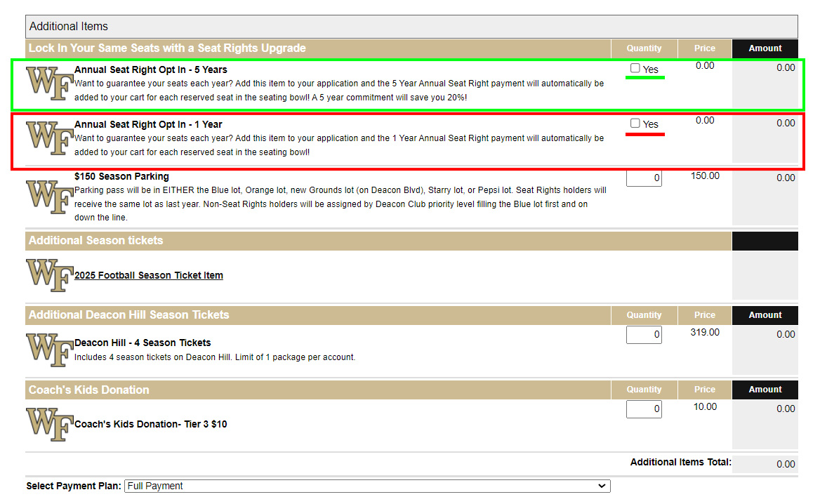Click the WF logo beside Coach's Kids Donation Tier 3
The image size is (820, 504).
pos(48,424)
